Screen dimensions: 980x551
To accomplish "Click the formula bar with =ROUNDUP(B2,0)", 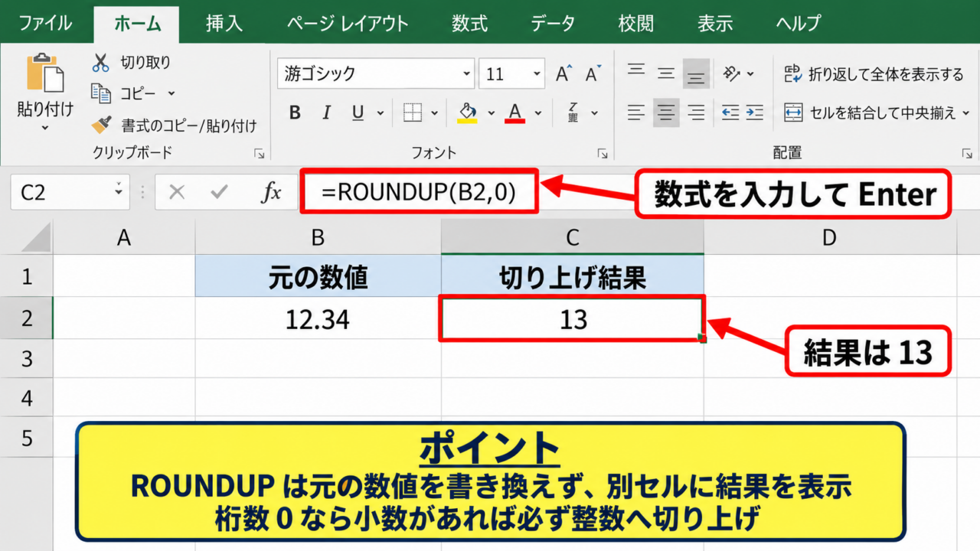I will [420, 193].
